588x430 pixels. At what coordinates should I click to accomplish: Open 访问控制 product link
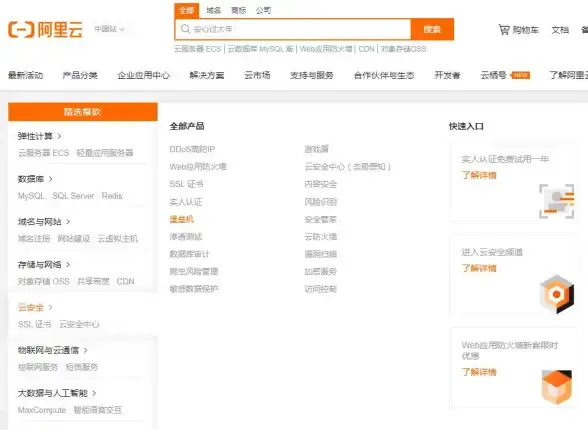tap(321, 289)
